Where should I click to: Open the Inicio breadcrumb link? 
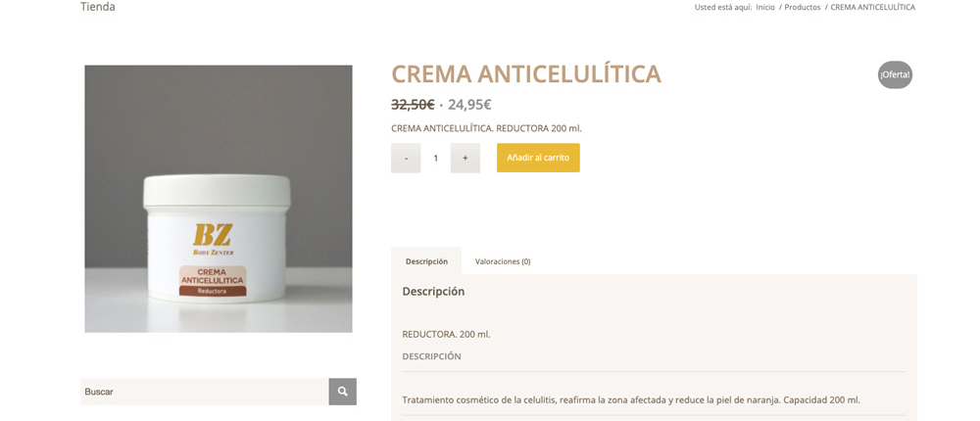[765, 8]
